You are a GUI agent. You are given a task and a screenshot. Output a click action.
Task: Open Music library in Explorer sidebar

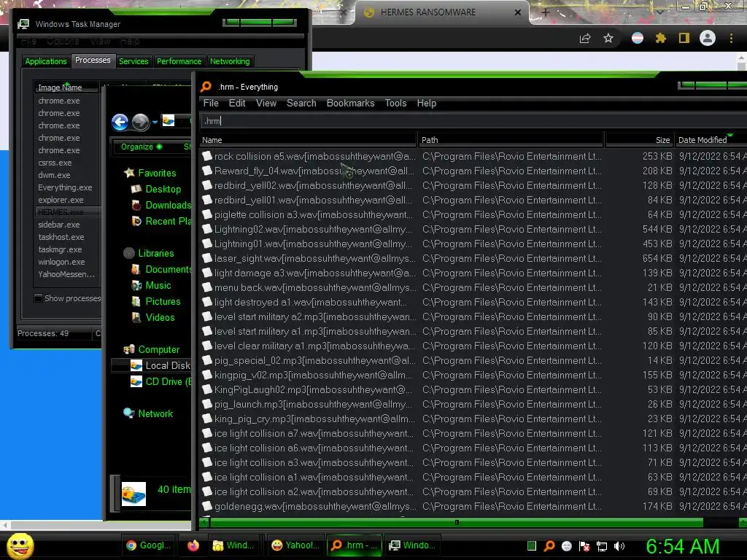click(158, 286)
